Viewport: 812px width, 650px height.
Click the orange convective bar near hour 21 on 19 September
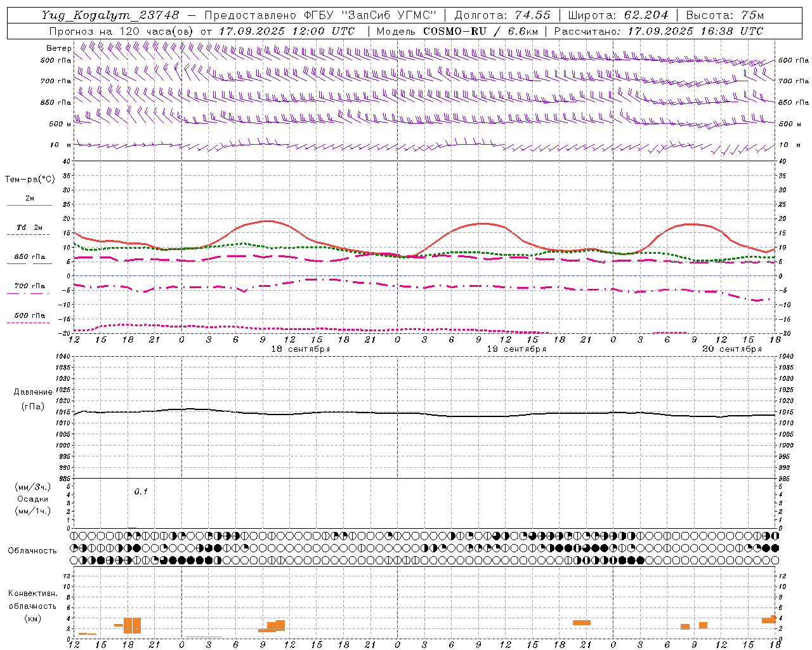click(x=582, y=623)
